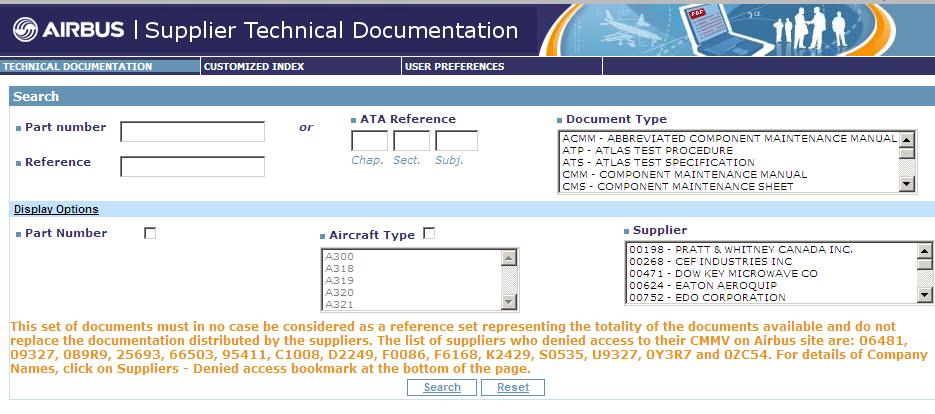Screen dimensions: 935x414
Task: Select CMS - Component Maintenance Sheet
Action: coord(729,186)
